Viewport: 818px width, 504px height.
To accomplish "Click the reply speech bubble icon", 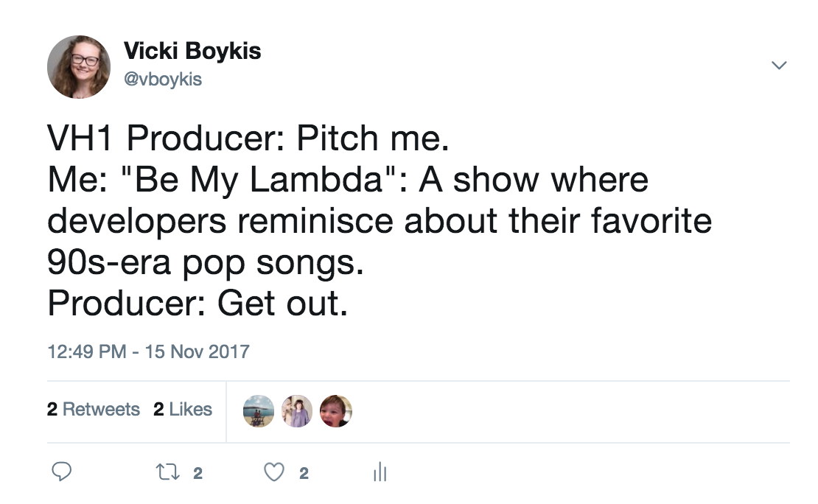I will [x=62, y=471].
